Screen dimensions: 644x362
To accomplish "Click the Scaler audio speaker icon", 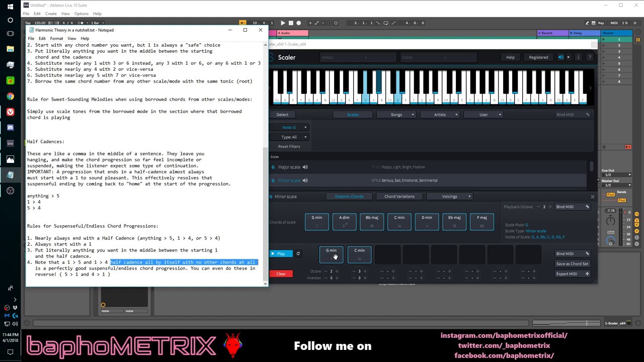I will point(560,57).
